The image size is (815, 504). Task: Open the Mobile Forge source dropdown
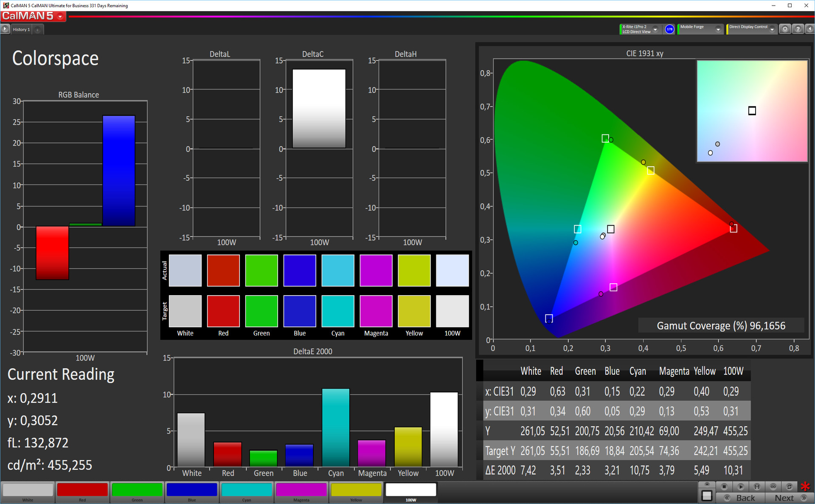(x=718, y=29)
